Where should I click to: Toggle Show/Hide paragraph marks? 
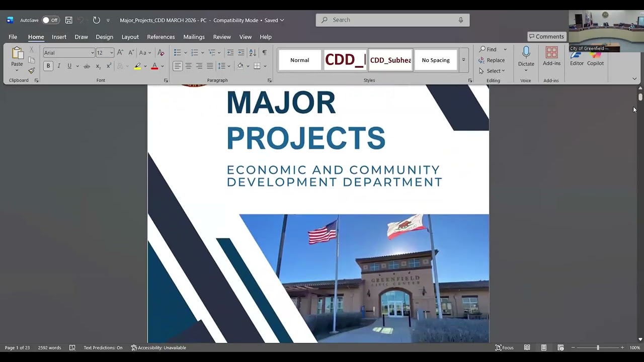click(x=265, y=53)
